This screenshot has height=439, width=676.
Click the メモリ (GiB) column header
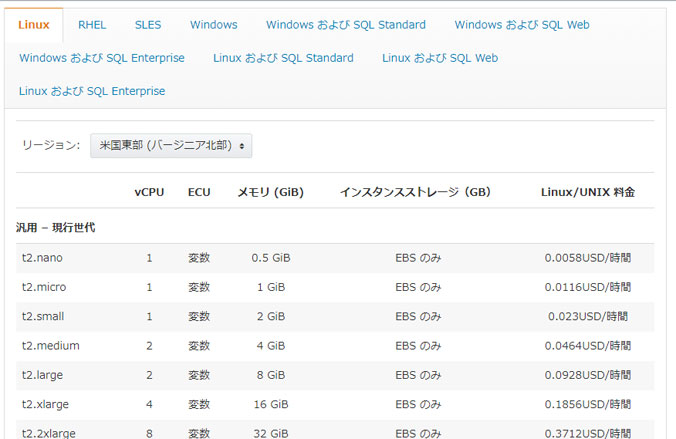pyautogui.click(x=271, y=192)
